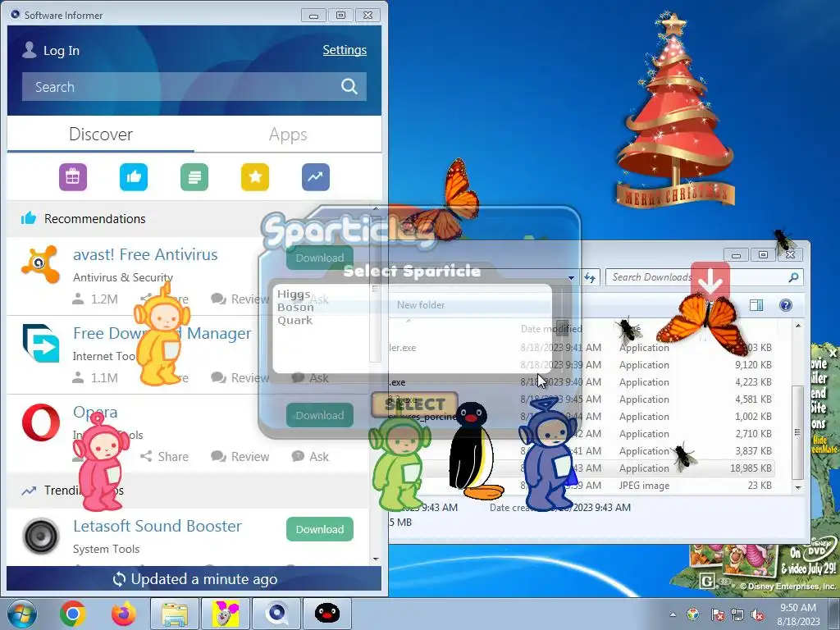Select Boson in the Sparticle list
The width and height of the screenshot is (840, 630).
(x=295, y=308)
